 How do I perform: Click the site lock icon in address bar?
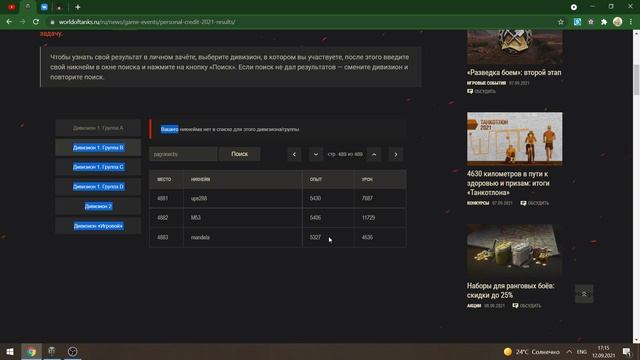(x=52, y=22)
